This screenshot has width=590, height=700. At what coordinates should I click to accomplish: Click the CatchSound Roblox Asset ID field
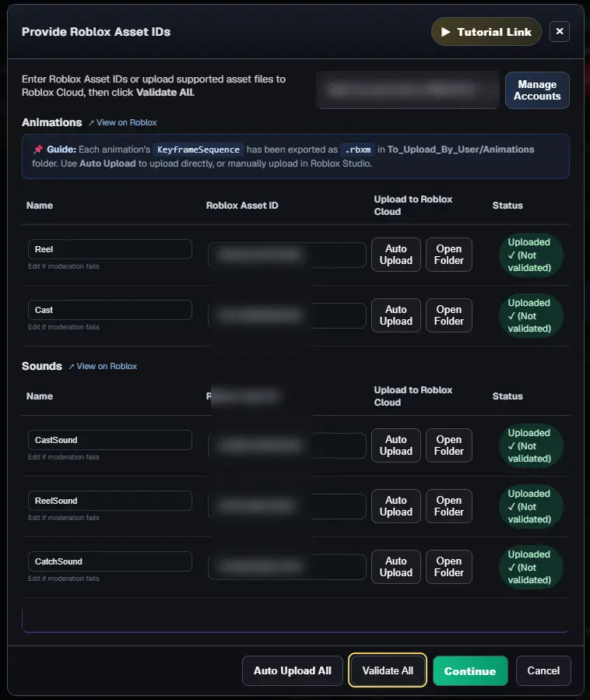(x=287, y=567)
